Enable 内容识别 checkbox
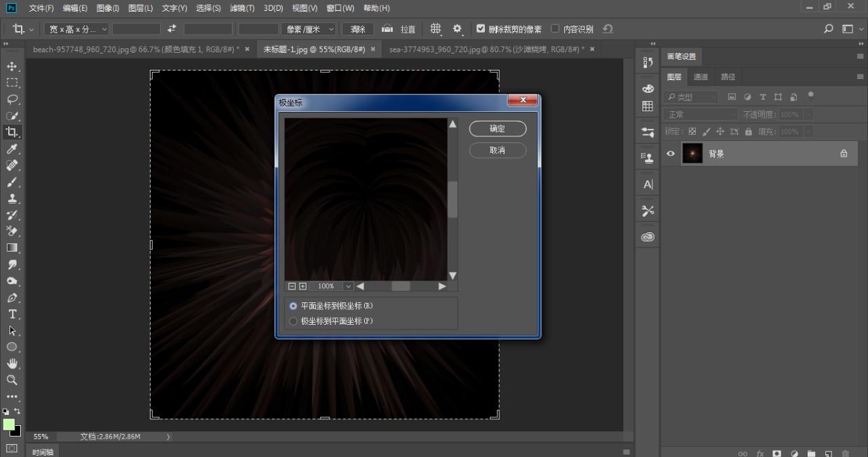This screenshot has height=457, width=868. (555, 29)
